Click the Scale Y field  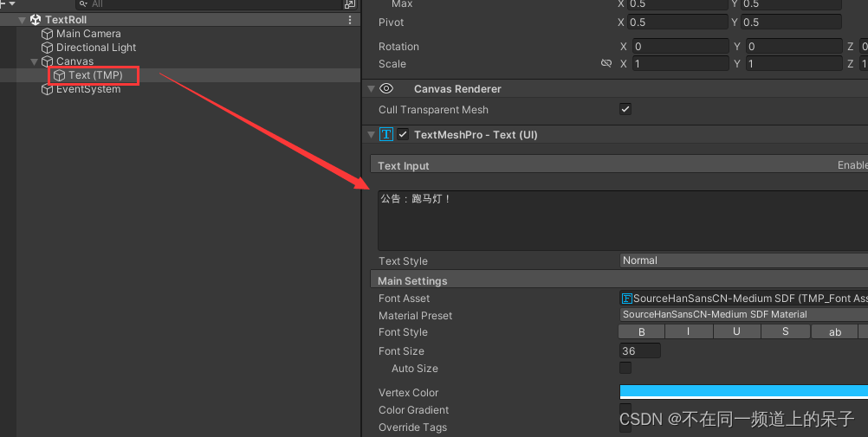point(794,64)
